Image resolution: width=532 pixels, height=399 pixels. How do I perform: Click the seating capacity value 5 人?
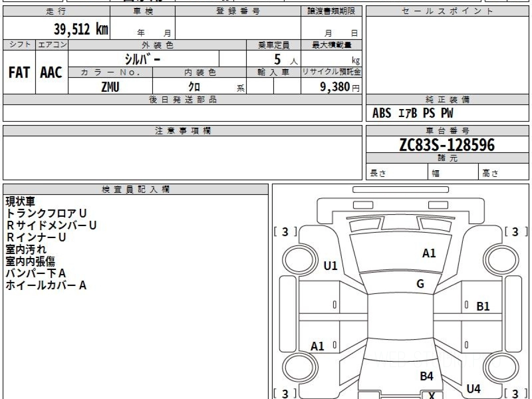point(285,59)
